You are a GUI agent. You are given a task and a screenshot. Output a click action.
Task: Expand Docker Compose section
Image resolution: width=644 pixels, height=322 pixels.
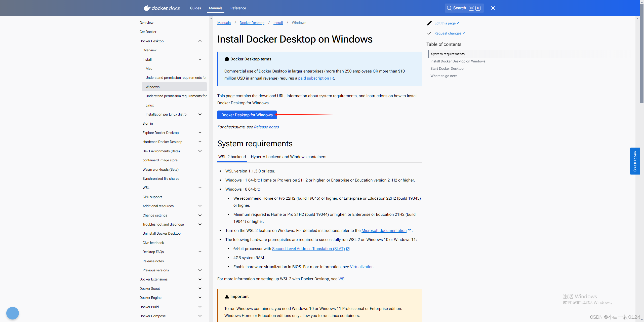200,316
